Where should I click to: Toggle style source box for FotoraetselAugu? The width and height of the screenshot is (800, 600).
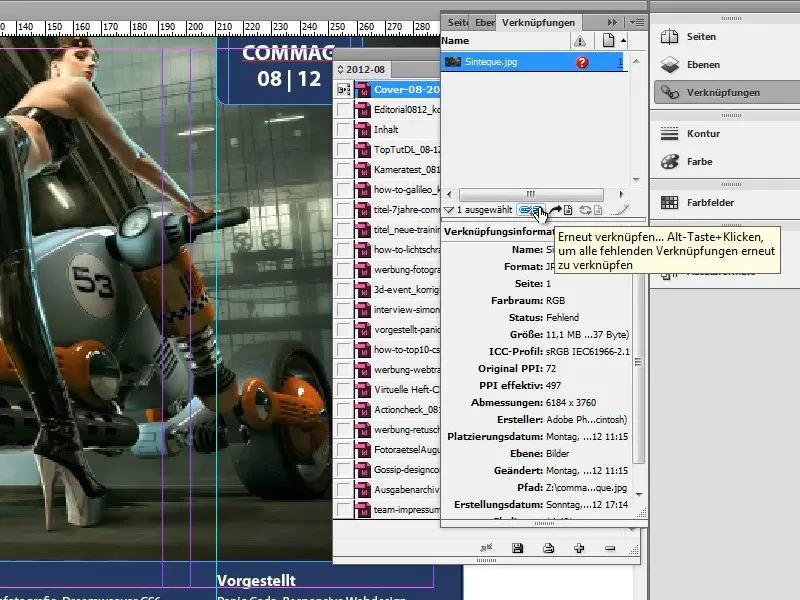coord(344,450)
